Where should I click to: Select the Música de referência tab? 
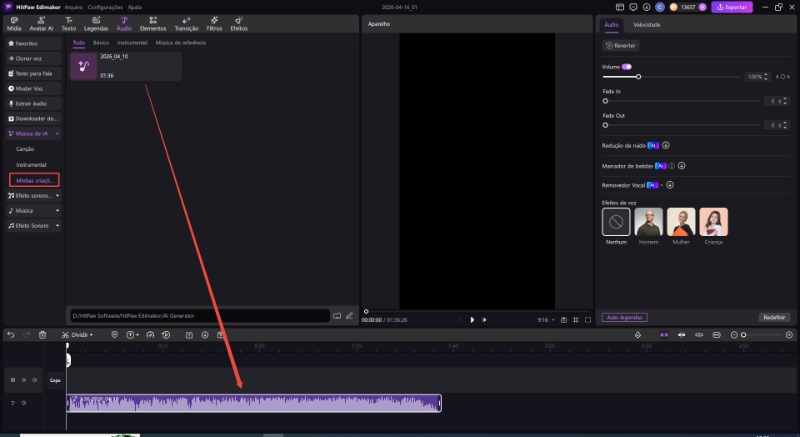[x=181, y=43]
